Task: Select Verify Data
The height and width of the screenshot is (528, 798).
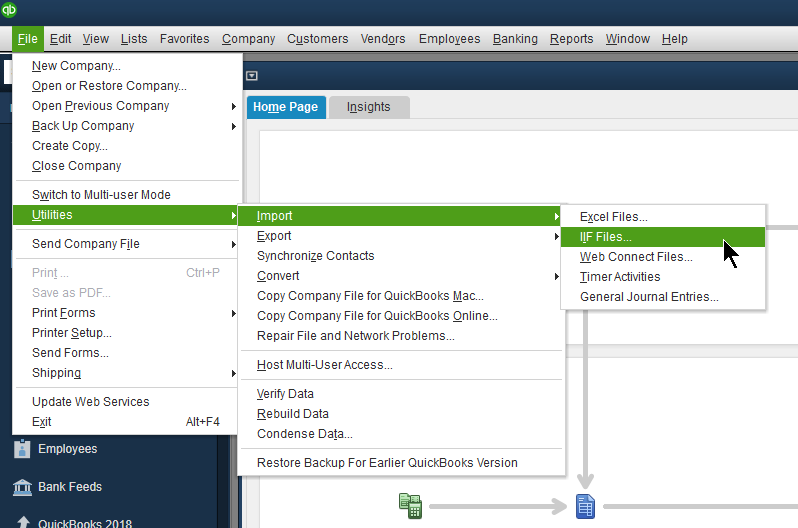Action: (400, 394)
